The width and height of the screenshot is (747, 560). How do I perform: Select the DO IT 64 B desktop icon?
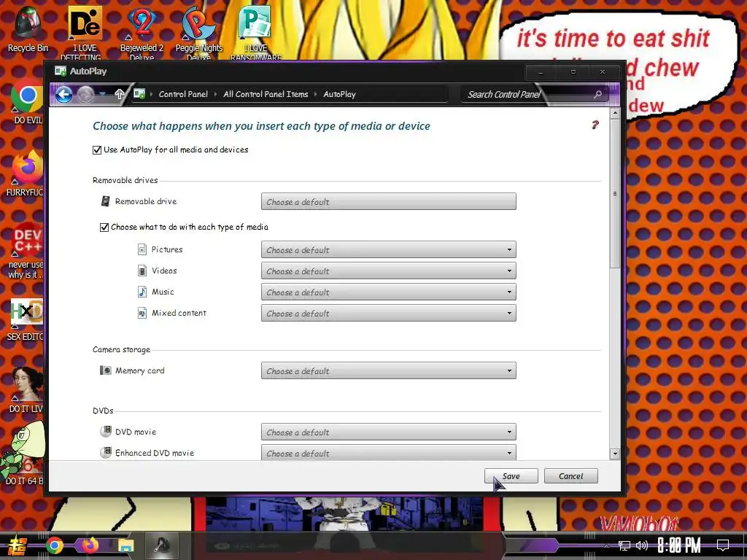click(24, 452)
